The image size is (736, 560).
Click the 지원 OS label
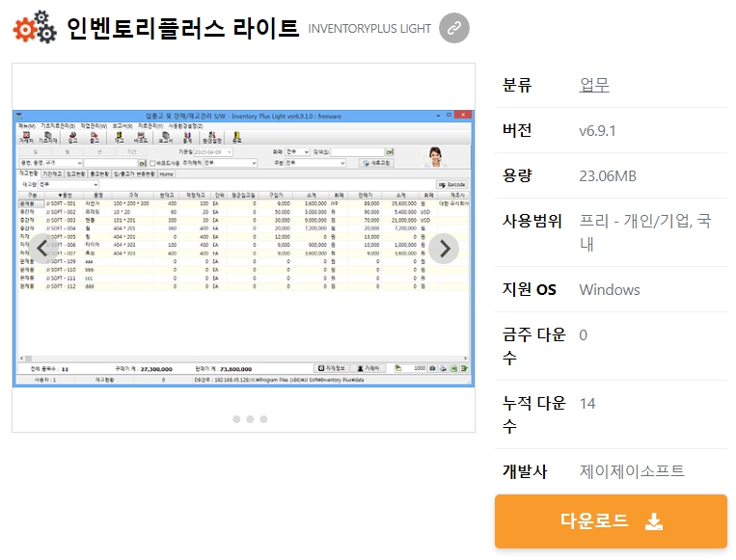529,289
